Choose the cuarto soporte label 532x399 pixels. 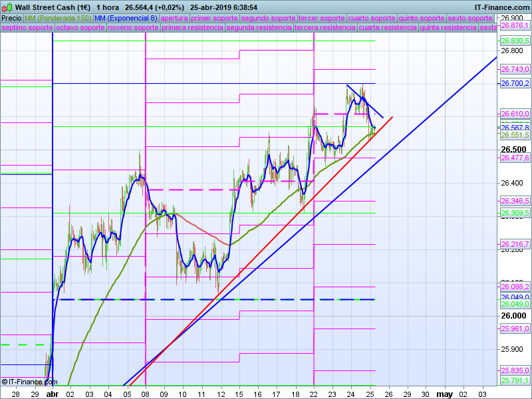(372, 18)
